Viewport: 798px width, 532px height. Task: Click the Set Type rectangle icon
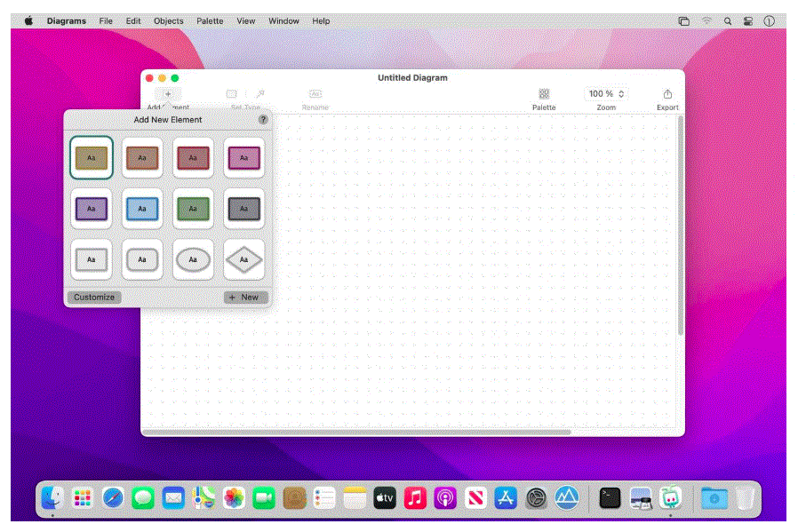(232, 94)
